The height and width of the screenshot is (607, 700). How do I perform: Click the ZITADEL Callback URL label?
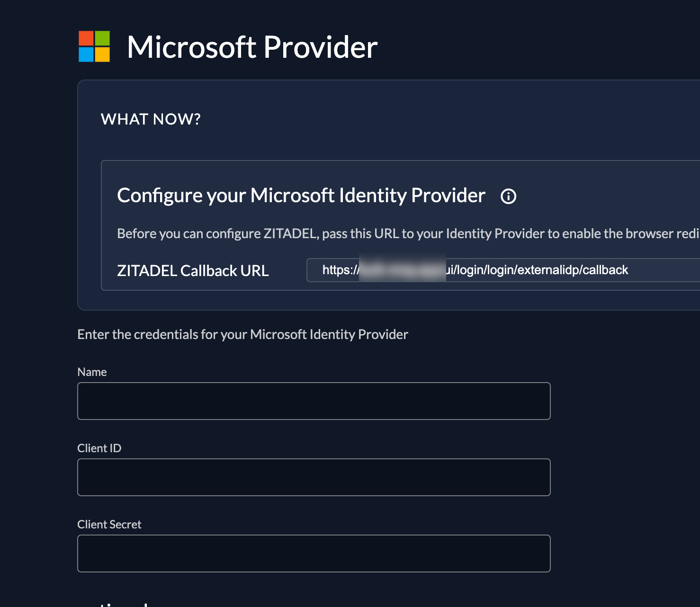(x=193, y=270)
